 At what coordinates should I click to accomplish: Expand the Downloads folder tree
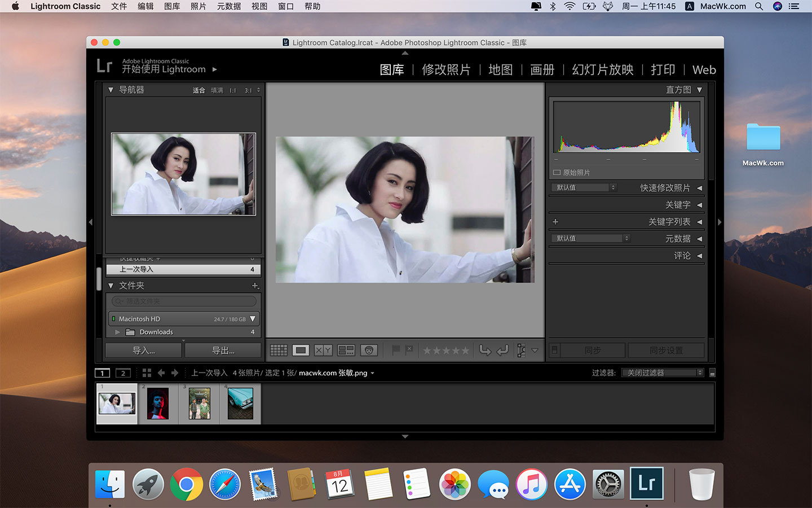117,332
